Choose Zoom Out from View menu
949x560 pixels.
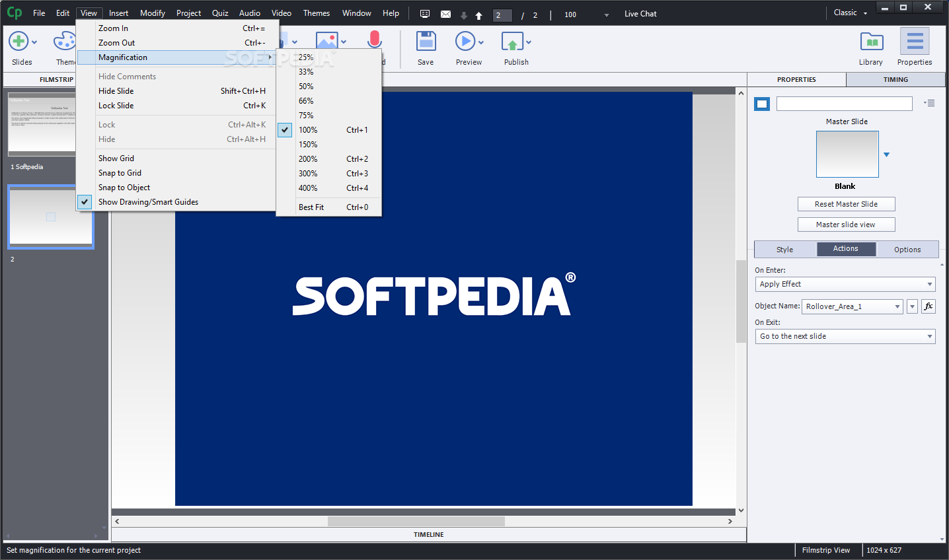click(x=176, y=43)
